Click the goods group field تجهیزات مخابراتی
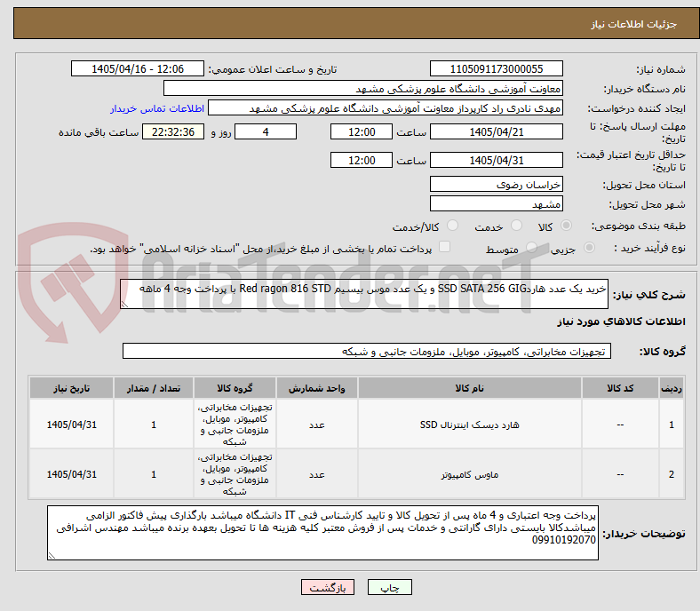This screenshot has width=700, height=611. (x=367, y=352)
